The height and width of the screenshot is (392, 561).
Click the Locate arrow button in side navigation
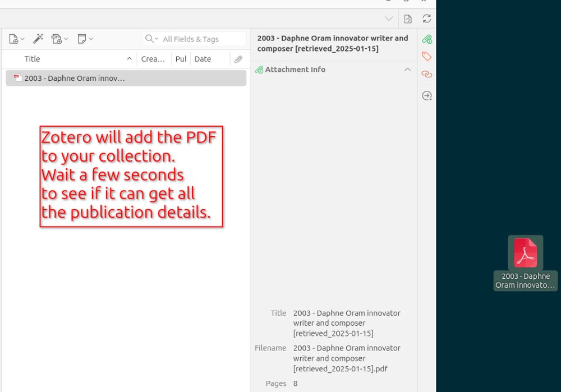click(x=427, y=96)
